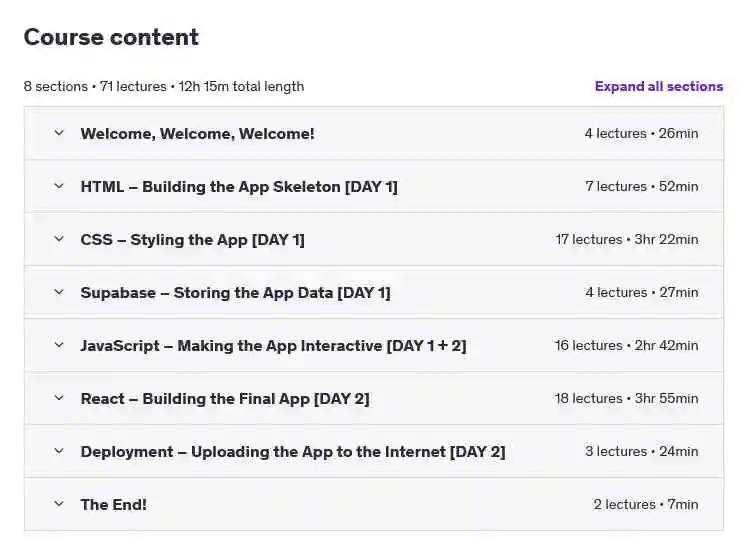
Task: Click the chevron beside CSS – Styling the App
Action: pos(59,239)
